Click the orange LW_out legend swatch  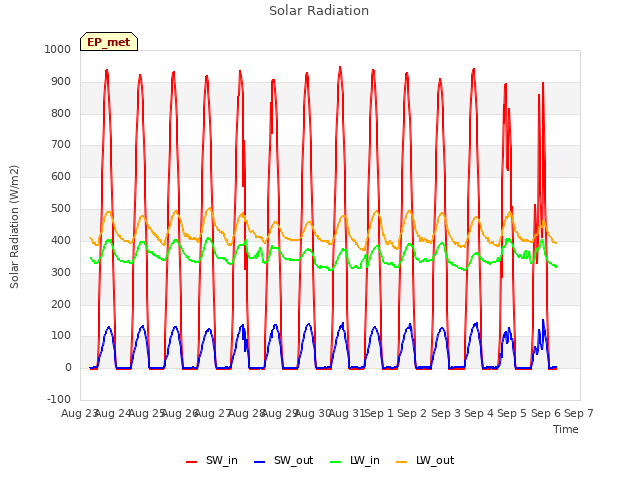402,462
